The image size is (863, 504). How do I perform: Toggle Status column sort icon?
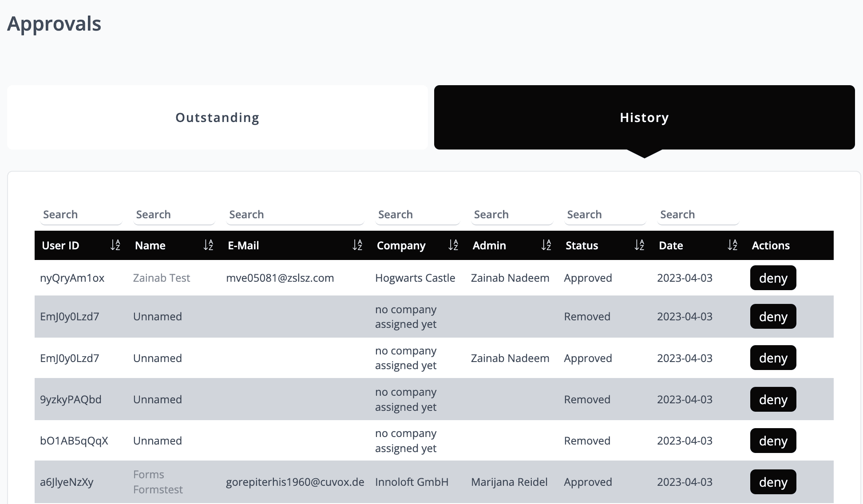[639, 245]
